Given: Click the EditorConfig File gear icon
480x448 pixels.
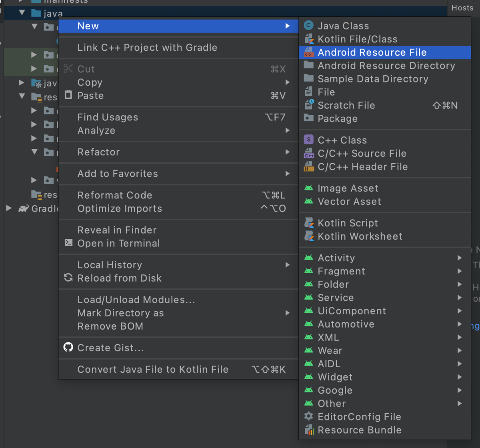Looking at the screenshot, I should tap(308, 416).
